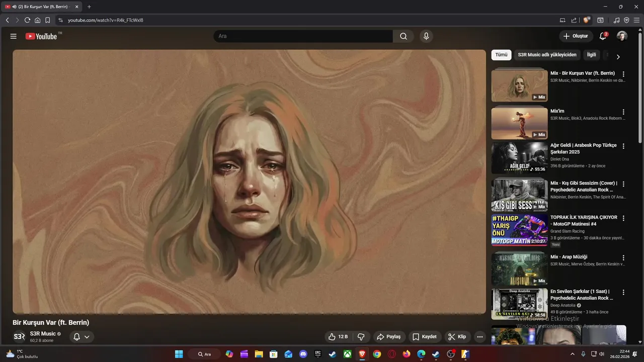Click the Deep Anatolia channel name
644x362 pixels.
(563, 305)
